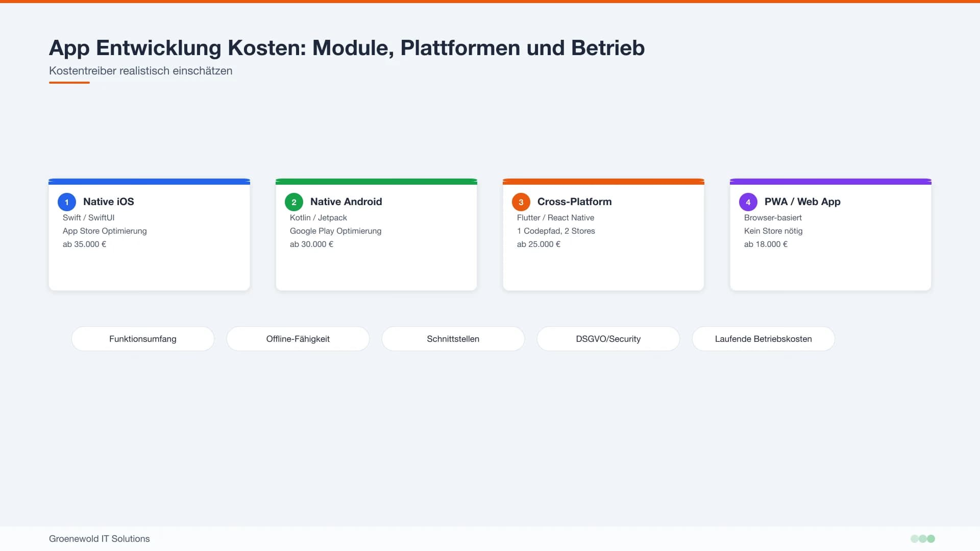Click the Native Android card title
This screenshot has width=980, height=551.
click(346, 202)
